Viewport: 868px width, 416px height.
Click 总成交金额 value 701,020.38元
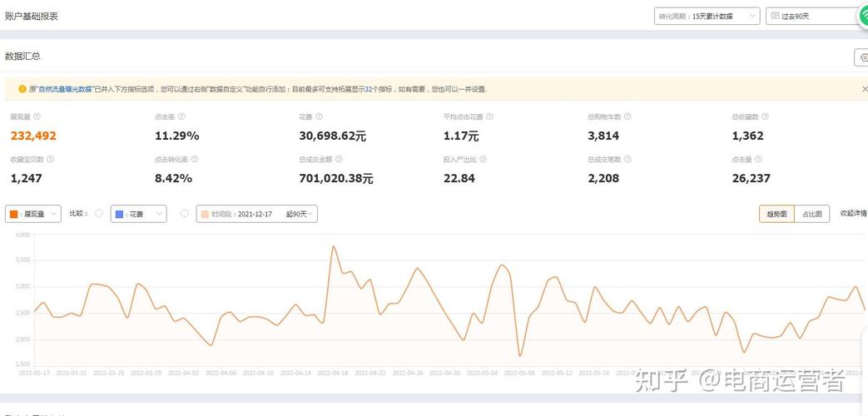click(335, 179)
